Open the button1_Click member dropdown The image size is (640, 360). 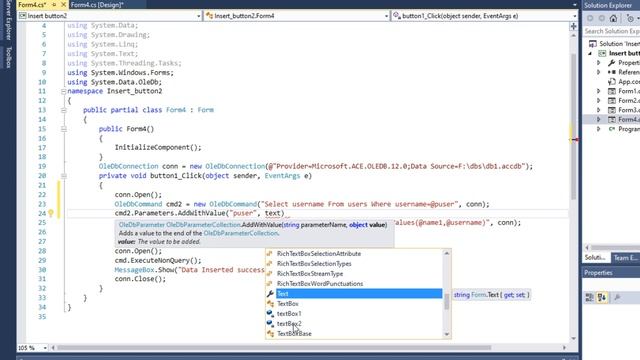pos(575,16)
